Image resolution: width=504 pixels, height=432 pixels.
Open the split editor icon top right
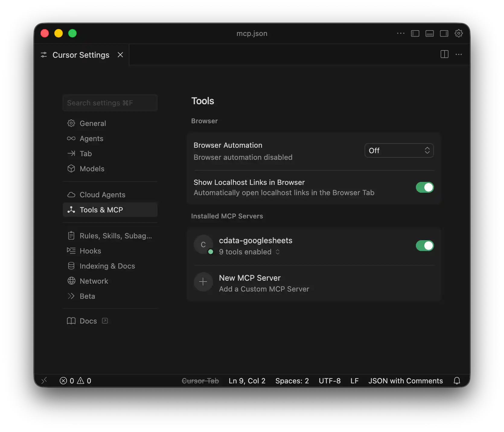pyautogui.click(x=444, y=54)
